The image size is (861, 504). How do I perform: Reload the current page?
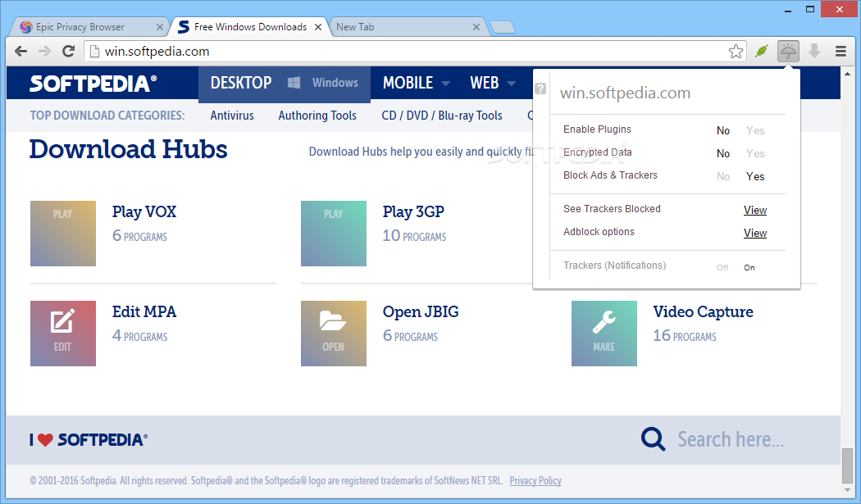(69, 52)
